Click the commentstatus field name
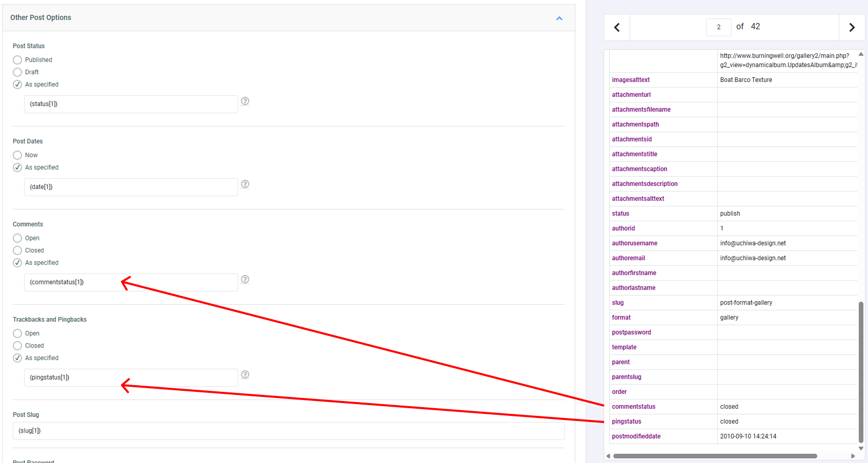868x463 pixels. click(x=633, y=407)
